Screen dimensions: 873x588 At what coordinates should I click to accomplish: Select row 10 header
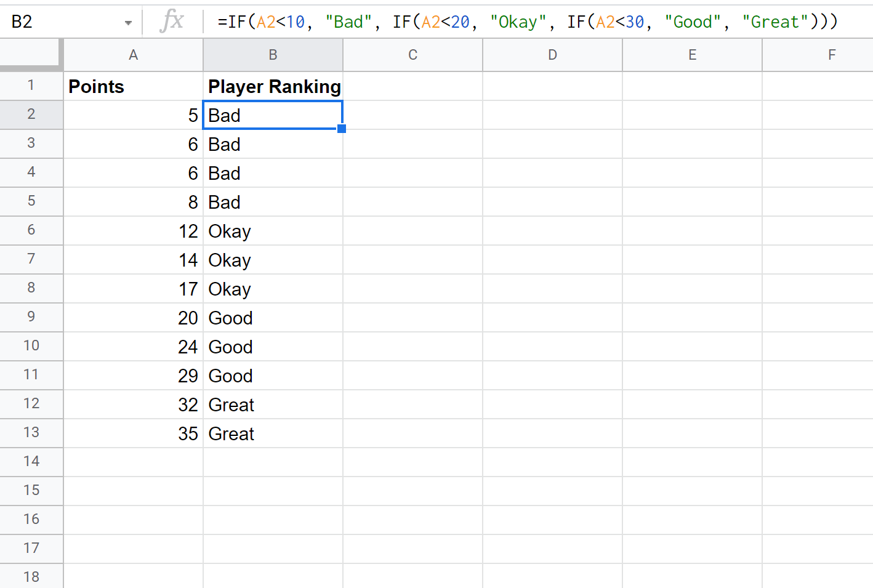(x=31, y=346)
